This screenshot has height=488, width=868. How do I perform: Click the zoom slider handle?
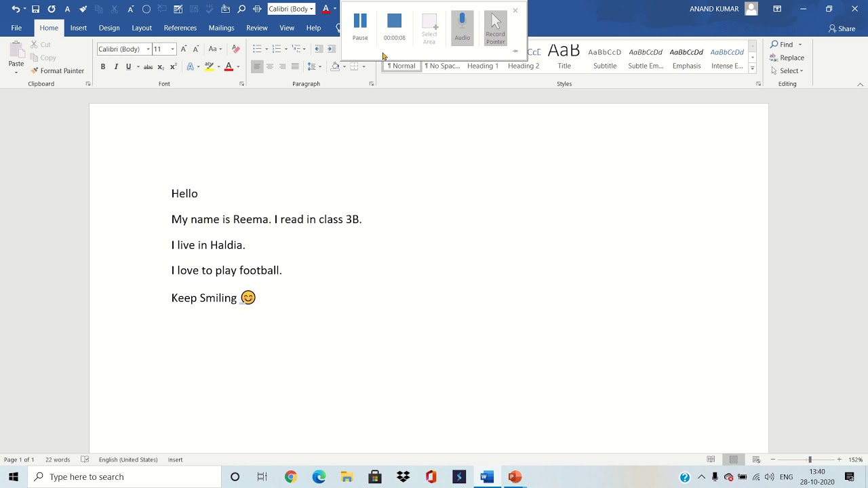point(810,460)
